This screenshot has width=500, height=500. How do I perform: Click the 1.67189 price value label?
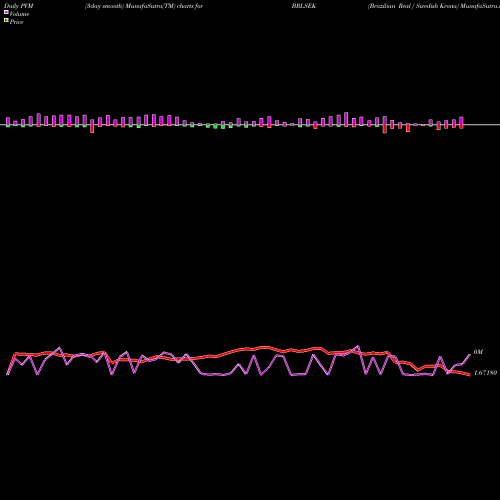485,373
